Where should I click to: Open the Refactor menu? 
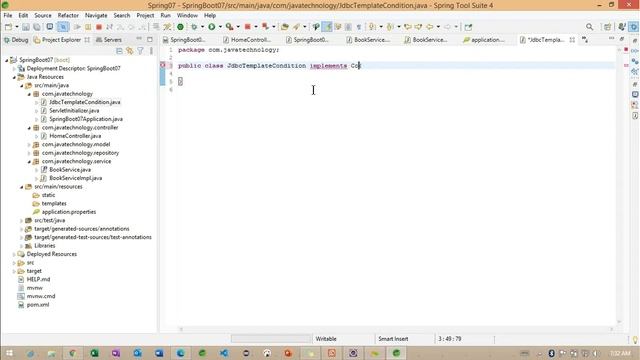click(68, 16)
